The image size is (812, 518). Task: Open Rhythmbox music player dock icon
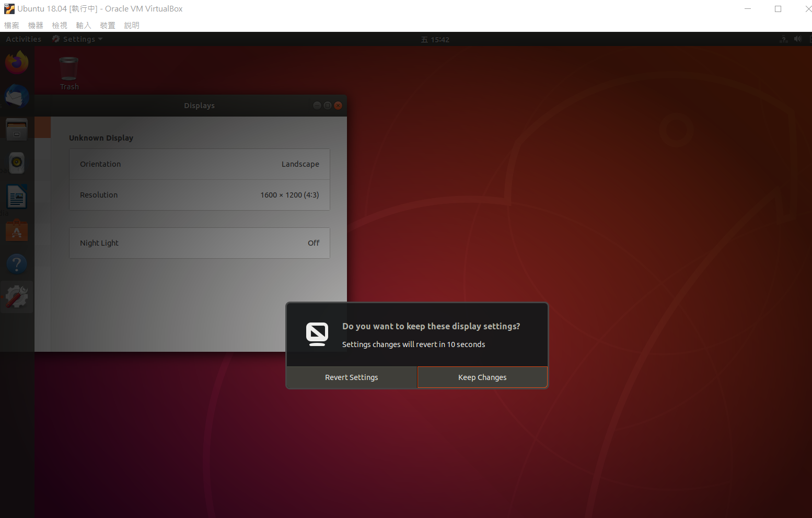(17, 163)
